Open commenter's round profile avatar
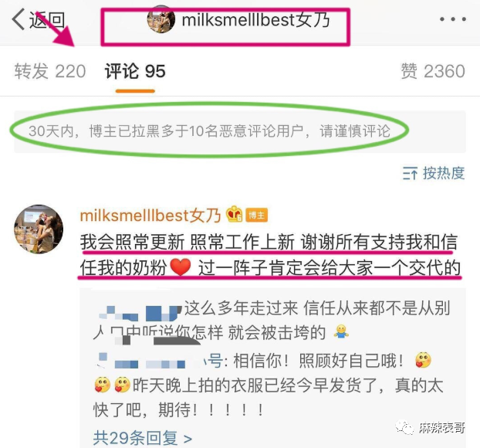Screen dimensions: 480x448 click(39, 229)
